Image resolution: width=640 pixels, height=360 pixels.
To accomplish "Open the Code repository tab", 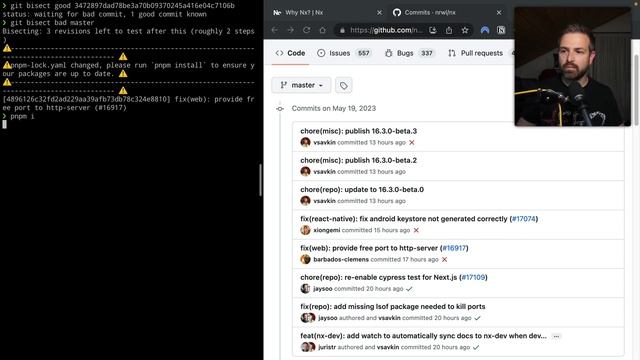I will (290, 53).
